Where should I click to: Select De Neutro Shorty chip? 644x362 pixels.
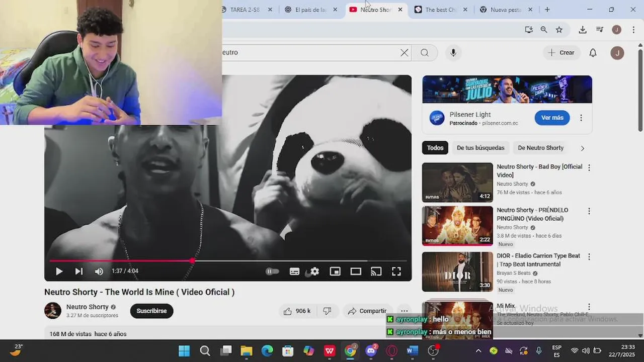pos(540,148)
